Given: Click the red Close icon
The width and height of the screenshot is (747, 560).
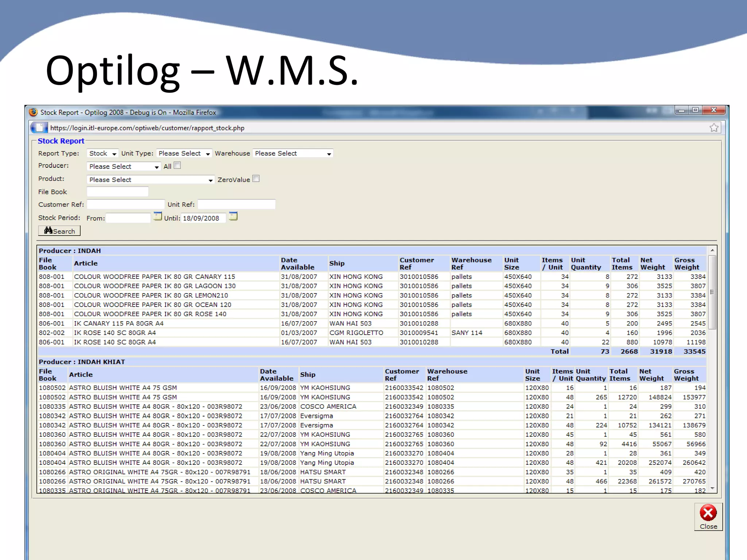Looking at the screenshot, I should [708, 513].
